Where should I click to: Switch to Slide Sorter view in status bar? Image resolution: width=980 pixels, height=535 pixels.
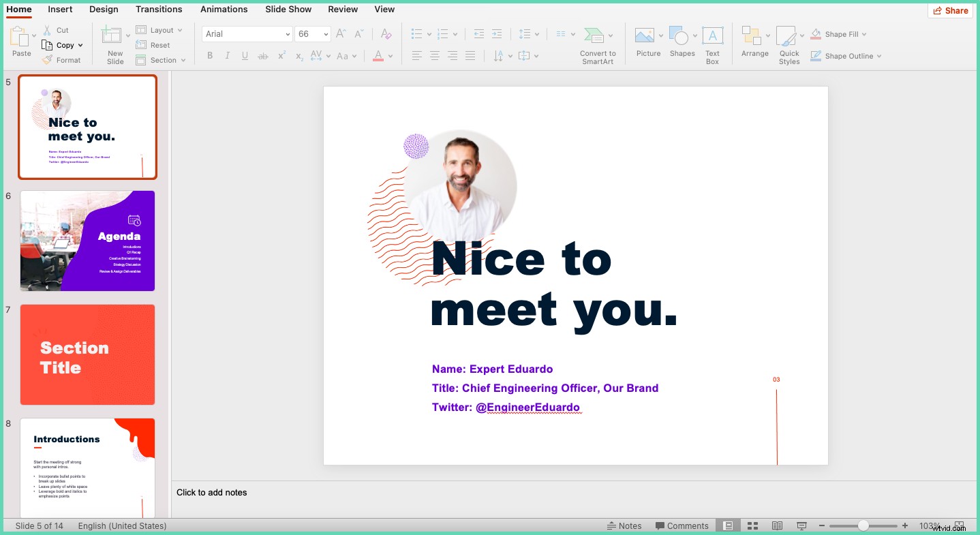(x=752, y=525)
